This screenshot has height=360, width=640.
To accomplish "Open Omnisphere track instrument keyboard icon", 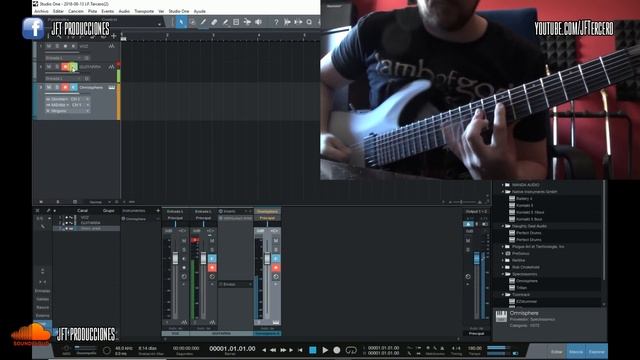I will (x=111, y=87).
